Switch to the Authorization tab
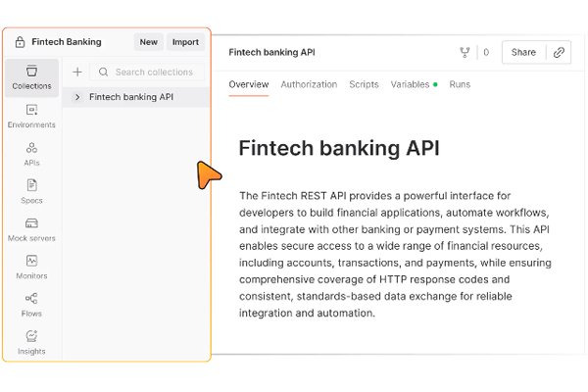This screenshot has height=392, width=588. (309, 85)
